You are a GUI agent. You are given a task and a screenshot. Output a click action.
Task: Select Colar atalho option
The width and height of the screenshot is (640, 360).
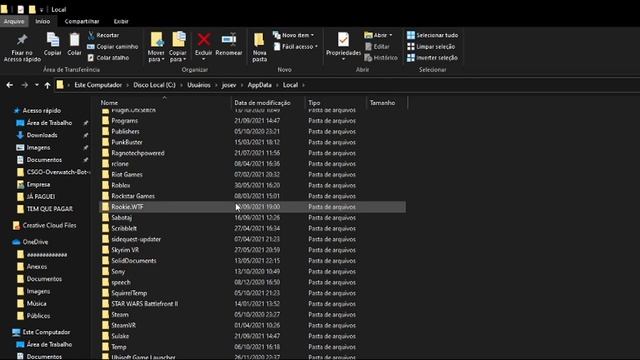point(109,58)
